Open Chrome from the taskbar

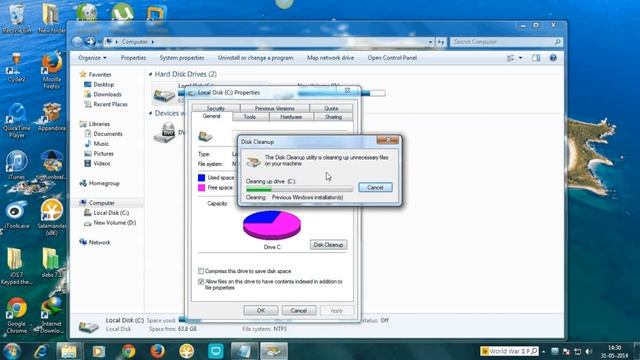pyautogui.click(x=128, y=351)
